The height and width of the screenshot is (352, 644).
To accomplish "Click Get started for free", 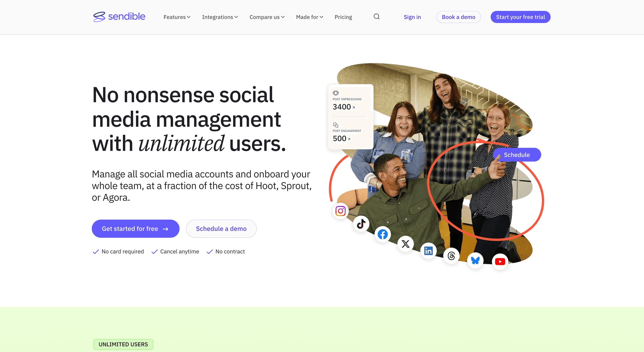I will tap(136, 229).
